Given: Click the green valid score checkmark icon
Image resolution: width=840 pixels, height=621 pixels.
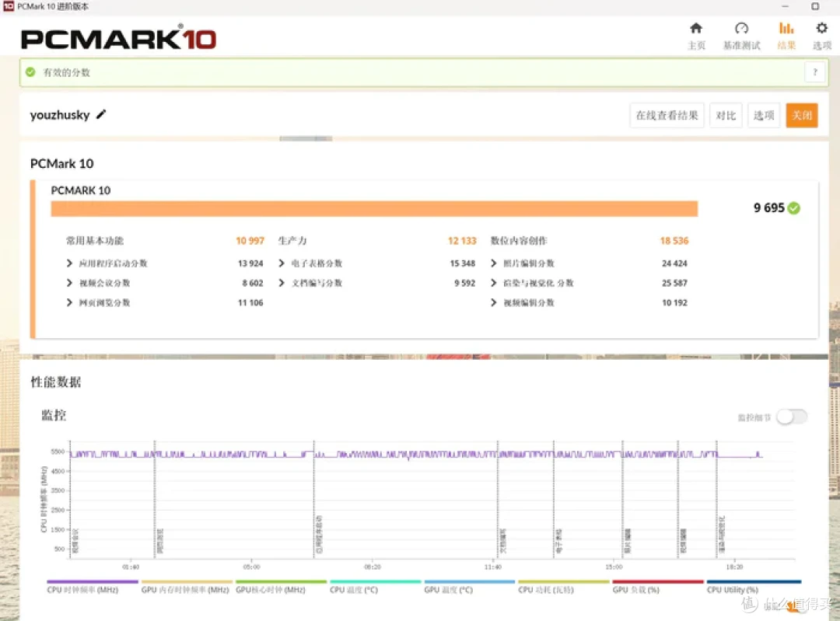Looking at the screenshot, I should [30, 72].
